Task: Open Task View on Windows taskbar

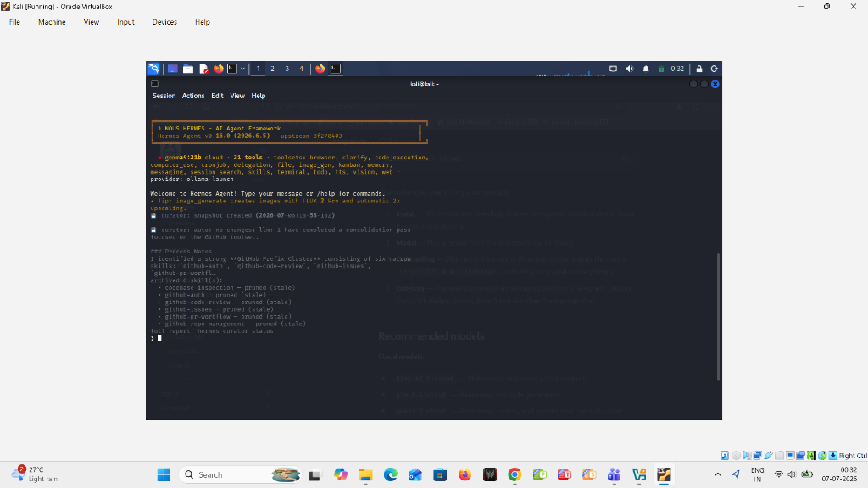Action: click(315, 474)
